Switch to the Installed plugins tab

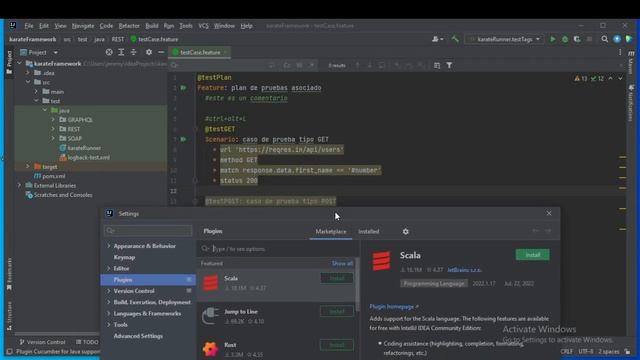click(x=369, y=231)
